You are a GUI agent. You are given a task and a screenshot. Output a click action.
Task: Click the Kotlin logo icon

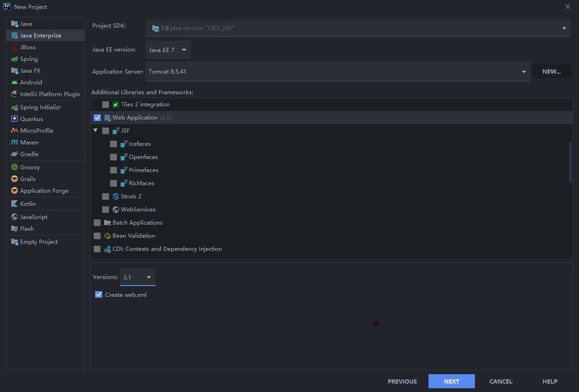point(15,204)
